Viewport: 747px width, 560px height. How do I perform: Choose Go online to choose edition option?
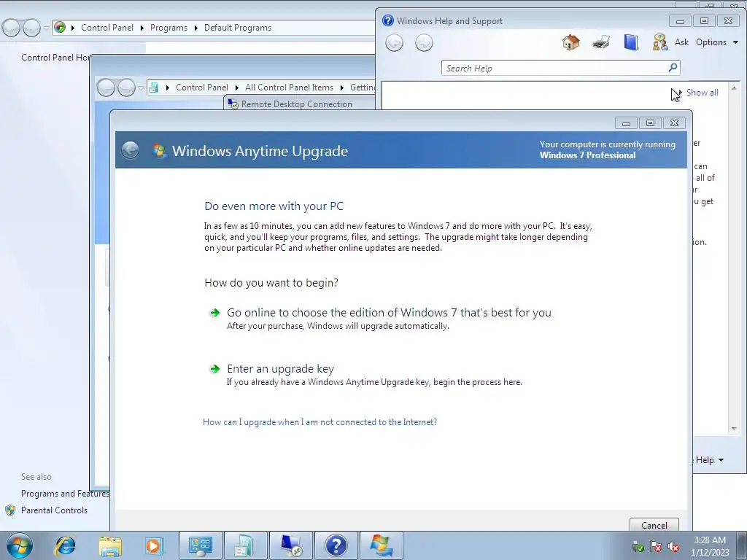389,312
